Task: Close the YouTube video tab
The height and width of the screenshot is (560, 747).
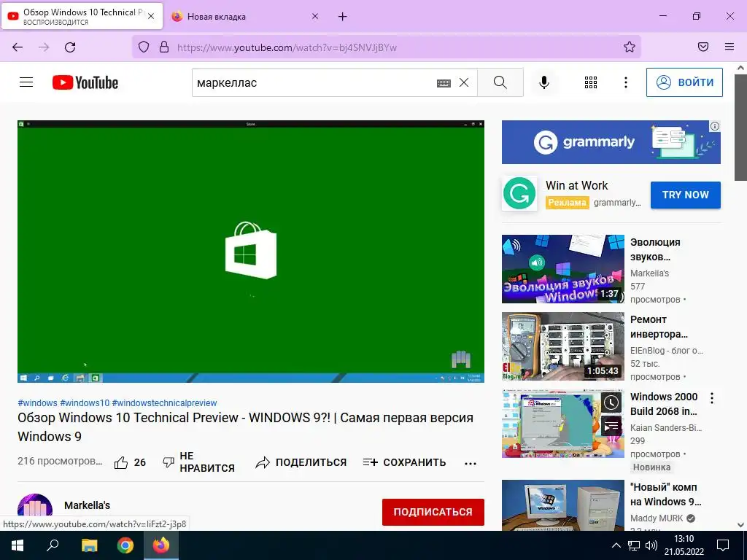Action: 151,16
